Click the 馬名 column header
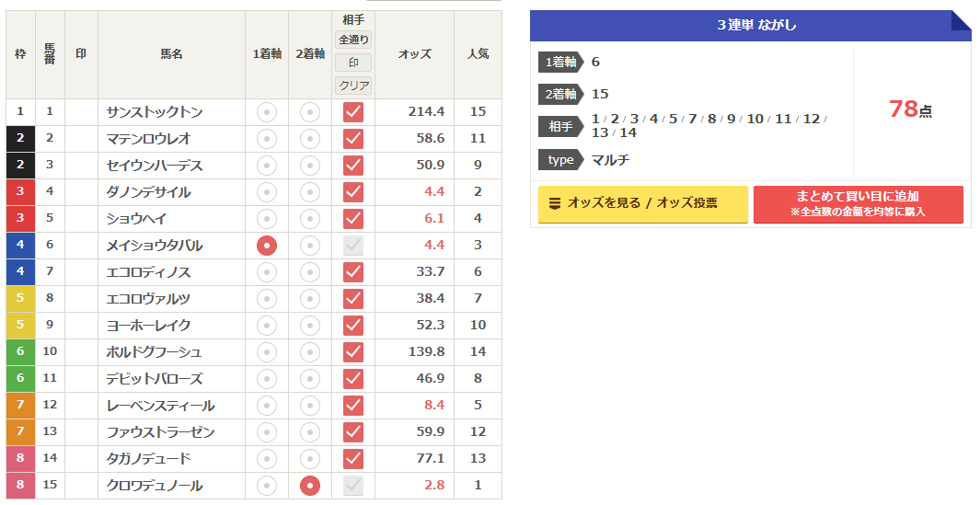This screenshot has width=980, height=505. [x=171, y=54]
